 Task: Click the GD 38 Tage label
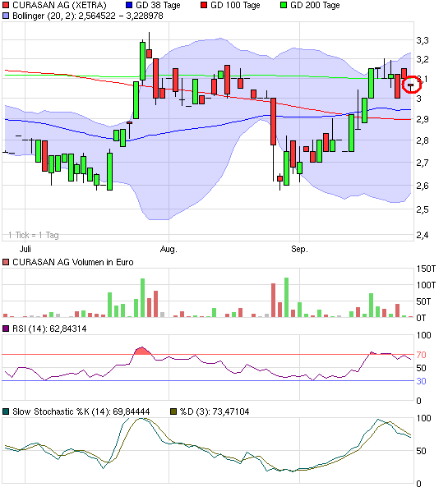[158, 5]
